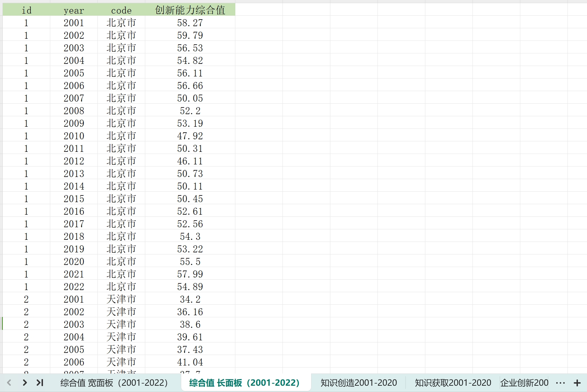Select cell containing 52.2
The height and width of the screenshot is (392, 587).
[x=190, y=111]
